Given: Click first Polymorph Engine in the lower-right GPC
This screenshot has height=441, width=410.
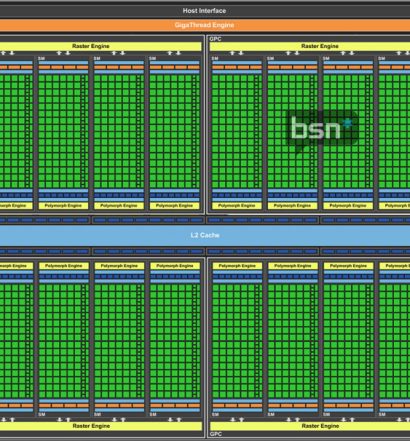Looking at the screenshot, I should pos(237,266).
